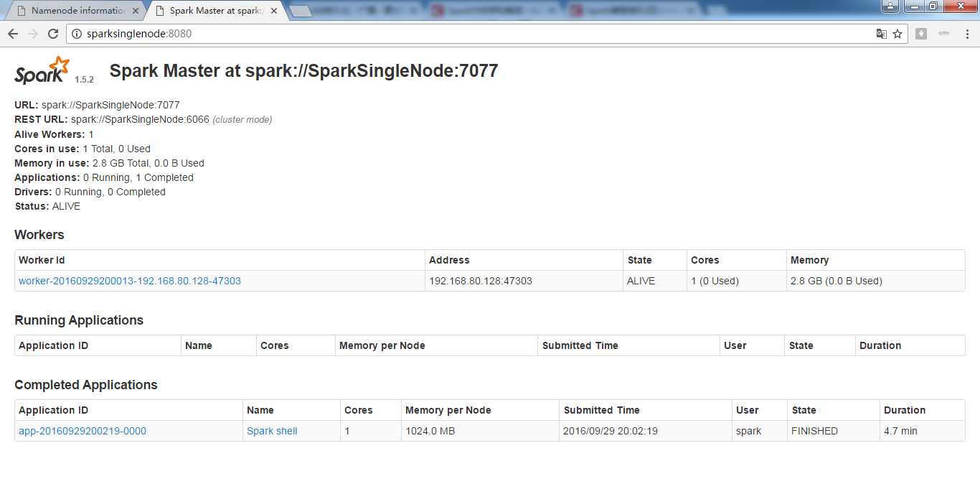
Task: Open worker-20160929200013-192.168.80.128-47303 link
Action: [130, 281]
